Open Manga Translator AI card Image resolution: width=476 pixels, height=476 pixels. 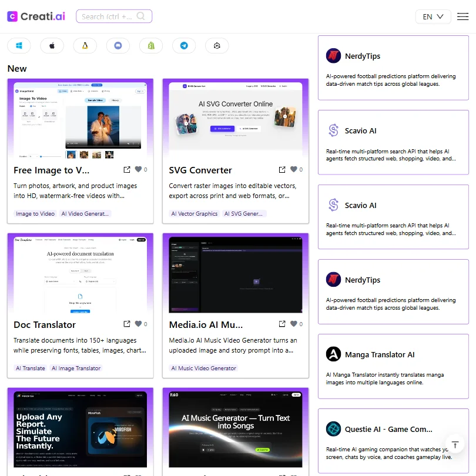(x=393, y=367)
